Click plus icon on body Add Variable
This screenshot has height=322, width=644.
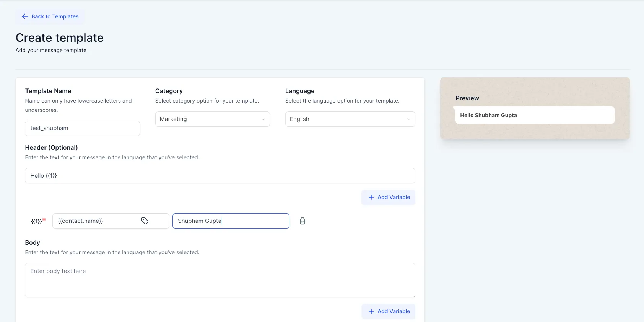371,311
